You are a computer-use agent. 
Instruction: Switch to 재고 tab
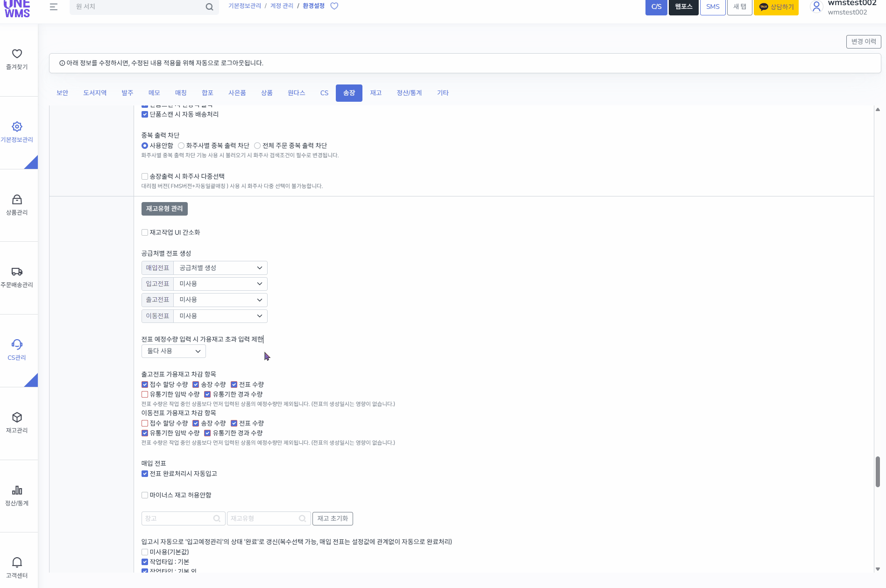(376, 93)
